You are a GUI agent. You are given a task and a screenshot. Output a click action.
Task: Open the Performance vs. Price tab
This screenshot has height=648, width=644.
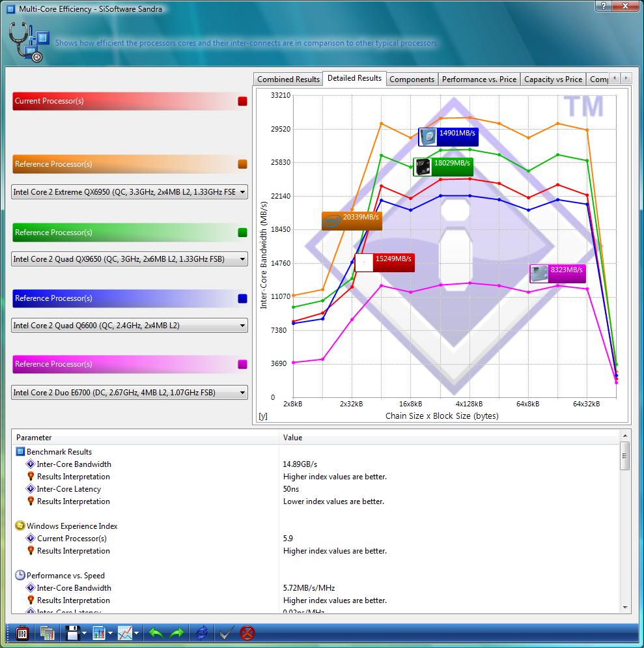479,79
